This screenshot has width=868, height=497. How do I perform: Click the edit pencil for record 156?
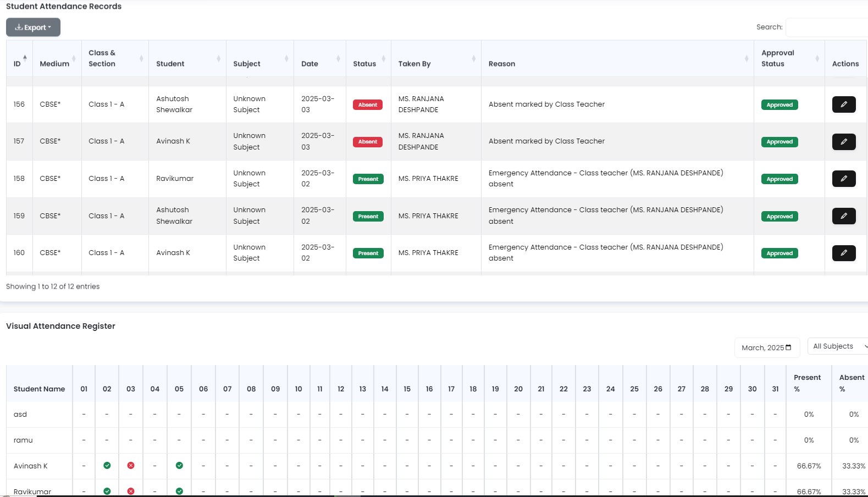tap(843, 104)
